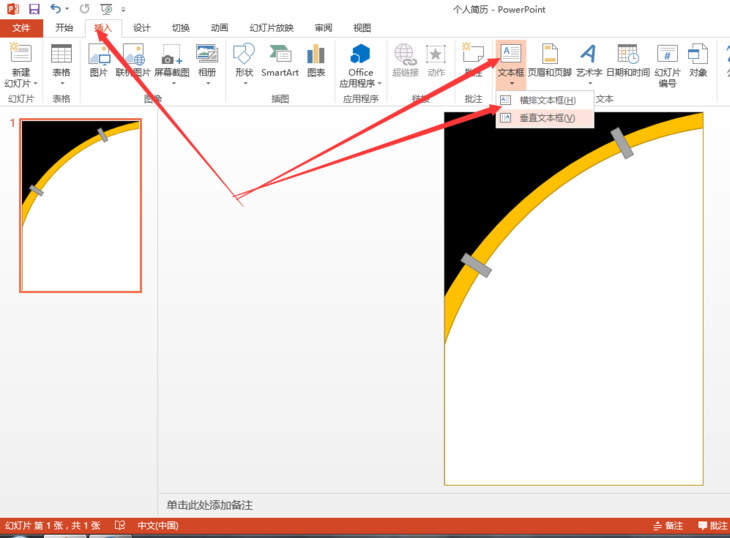Choose 横排文本框(H) from menu

[546, 101]
